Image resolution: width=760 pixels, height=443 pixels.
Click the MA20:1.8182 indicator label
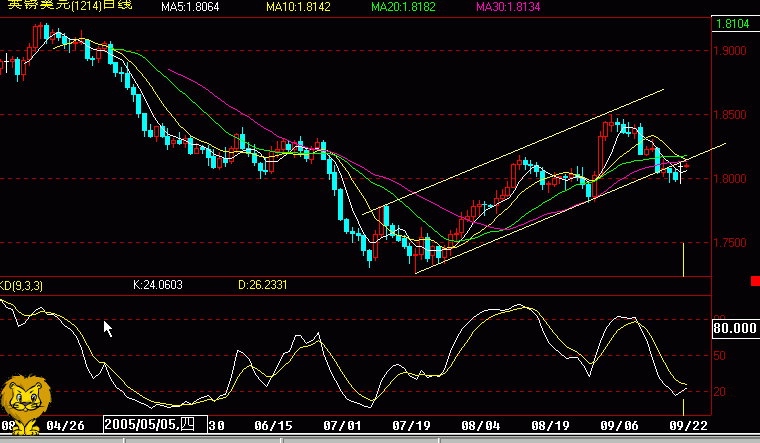(x=403, y=7)
